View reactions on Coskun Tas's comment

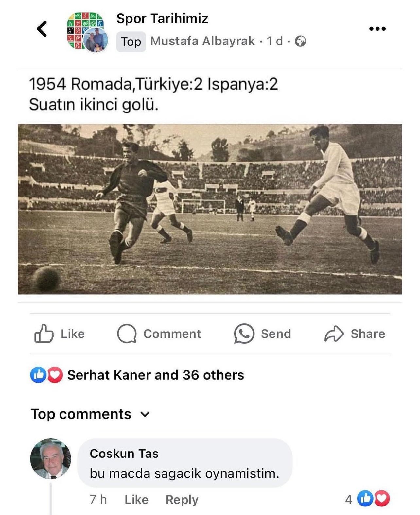pyautogui.click(x=373, y=499)
